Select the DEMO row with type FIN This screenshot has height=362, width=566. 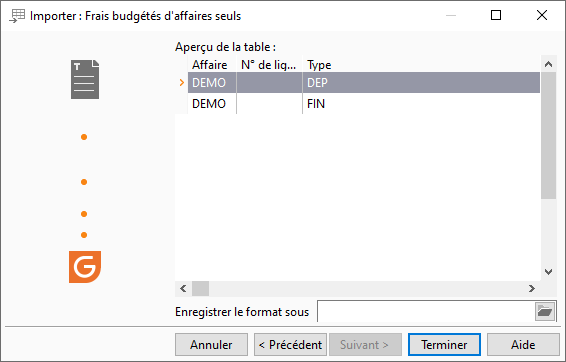[x=364, y=104]
